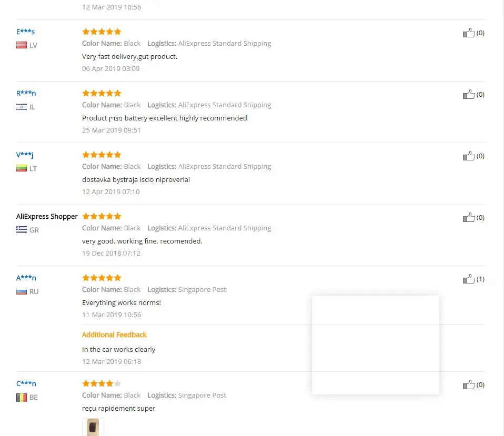Open reviewer profile R***n
Image resolution: width=504 pixels, height=436 pixels.
(26, 93)
